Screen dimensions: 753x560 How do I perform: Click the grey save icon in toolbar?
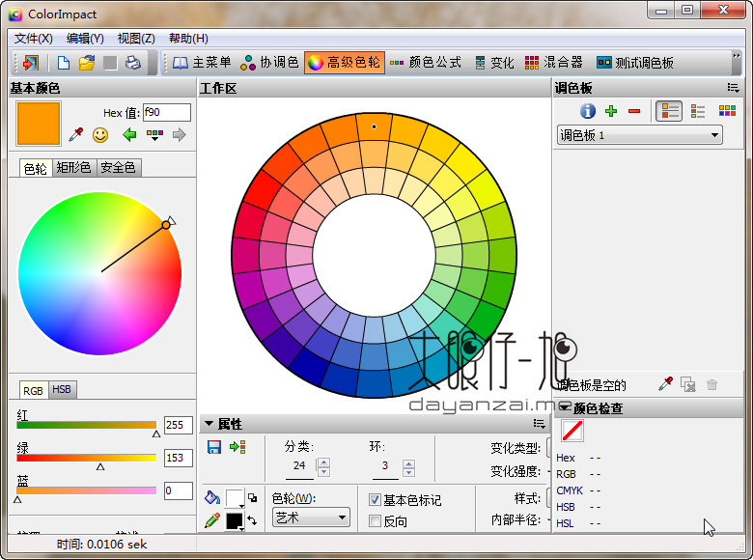pos(110,63)
